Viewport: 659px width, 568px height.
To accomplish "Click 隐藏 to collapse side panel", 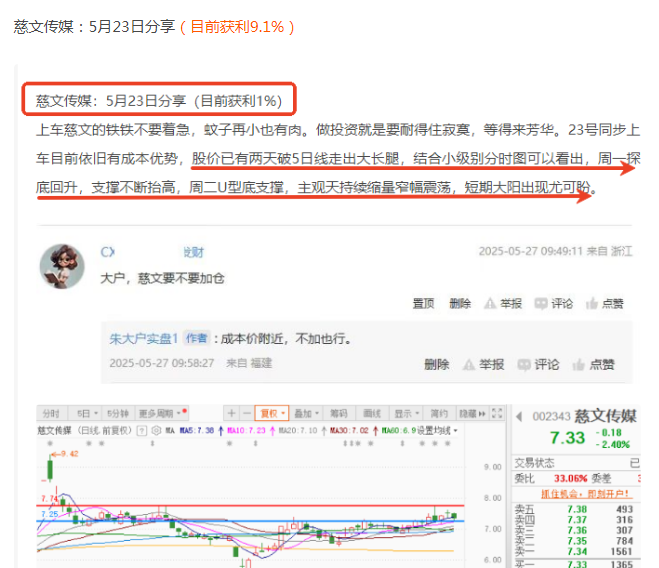I will click(472, 414).
